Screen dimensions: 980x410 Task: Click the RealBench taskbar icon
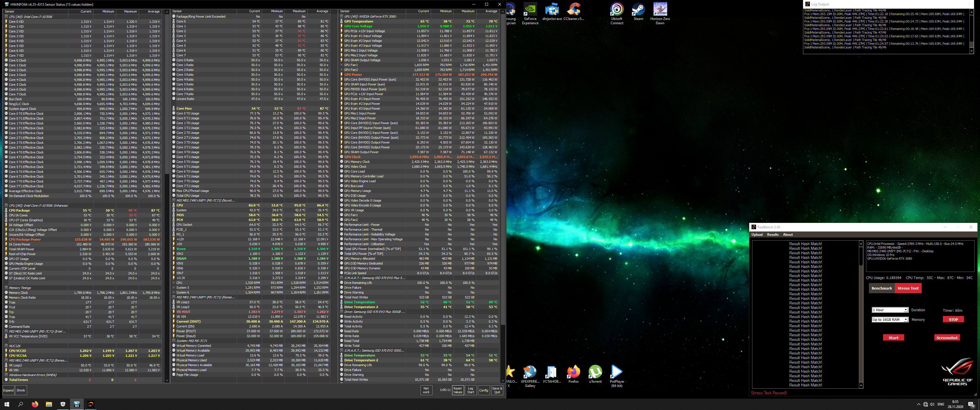point(91,404)
